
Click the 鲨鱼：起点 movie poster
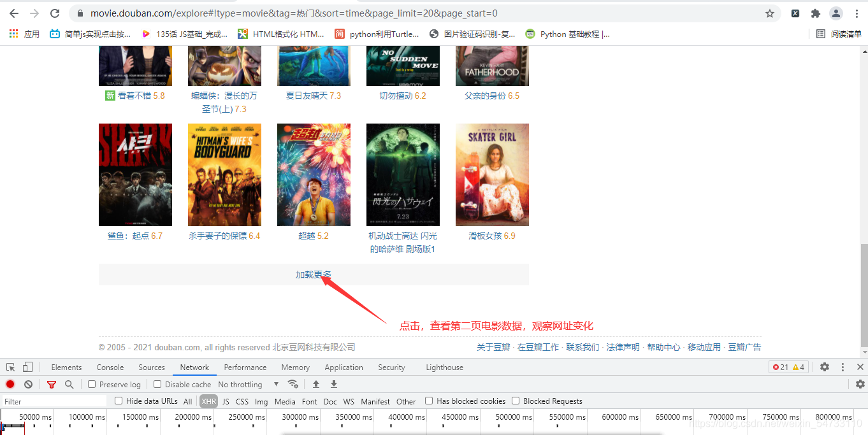(135, 175)
